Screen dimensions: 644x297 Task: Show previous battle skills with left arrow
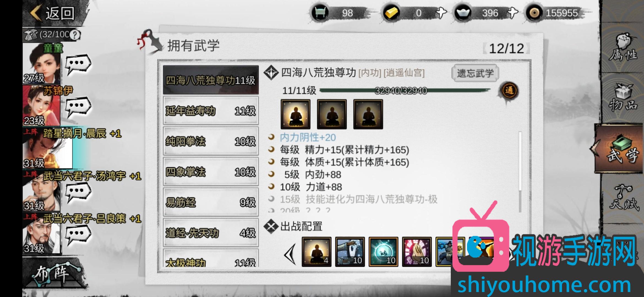[290, 254]
